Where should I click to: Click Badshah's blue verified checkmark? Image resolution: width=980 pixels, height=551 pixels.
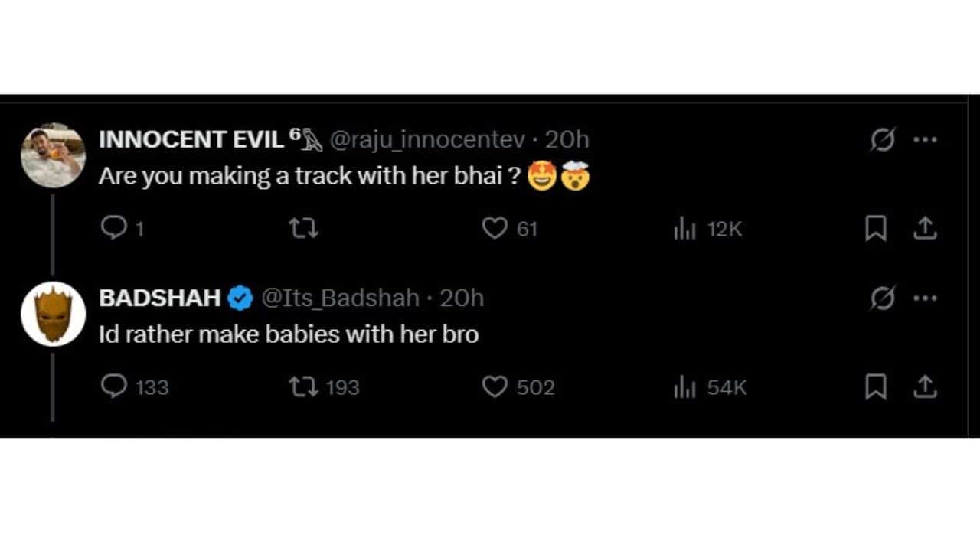tap(240, 298)
